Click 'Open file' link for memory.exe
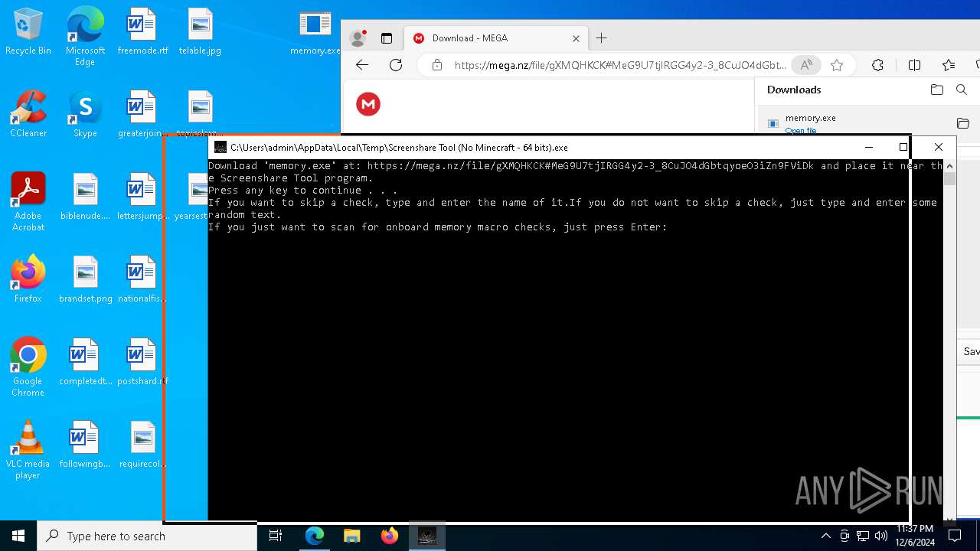 (x=800, y=130)
